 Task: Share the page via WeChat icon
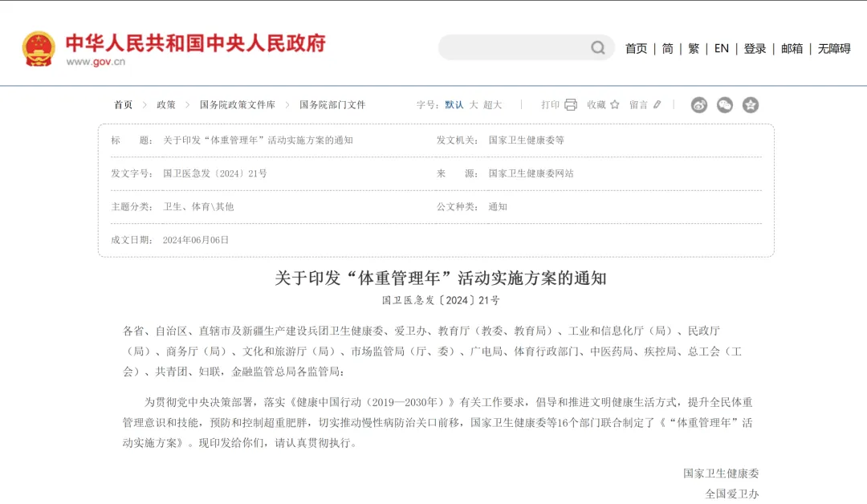725,105
